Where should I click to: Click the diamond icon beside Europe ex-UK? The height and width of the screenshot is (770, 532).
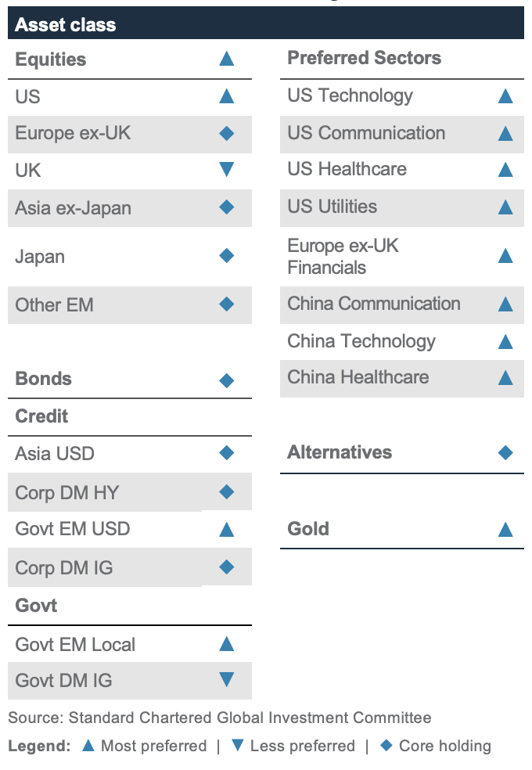click(x=226, y=133)
